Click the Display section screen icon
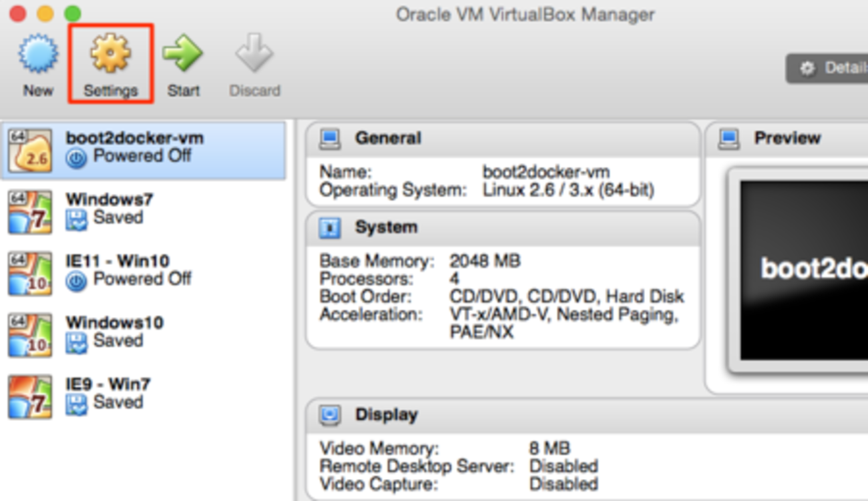 pyautogui.click(x=329, y=416)
